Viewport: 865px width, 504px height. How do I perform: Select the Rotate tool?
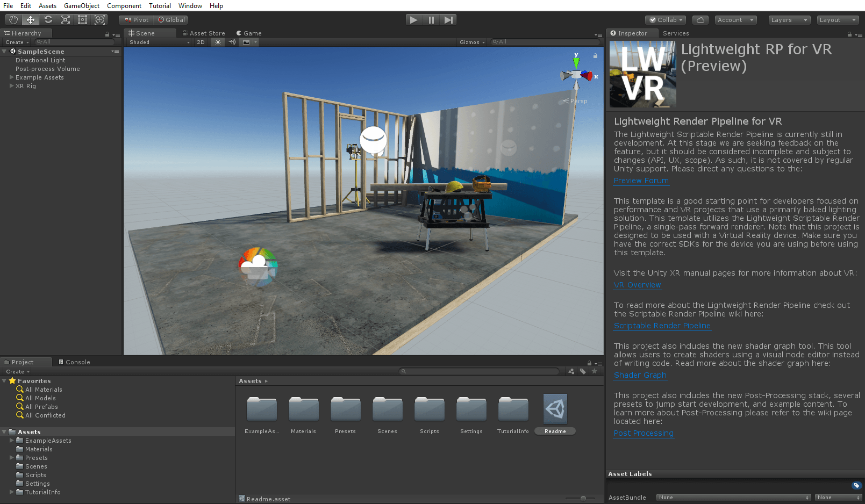tap(48, 19)
